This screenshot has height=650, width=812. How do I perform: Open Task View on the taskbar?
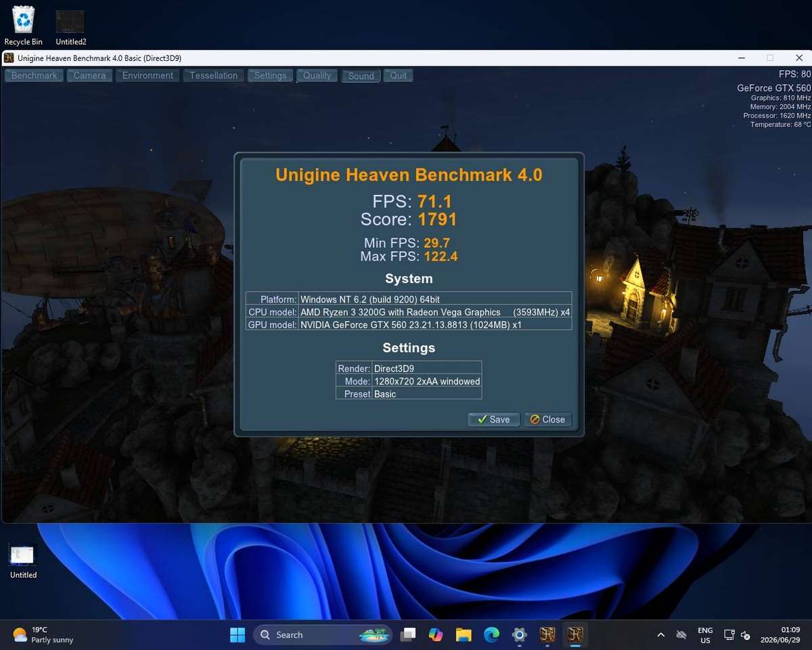pyautogui.click(x=407, y=635)
